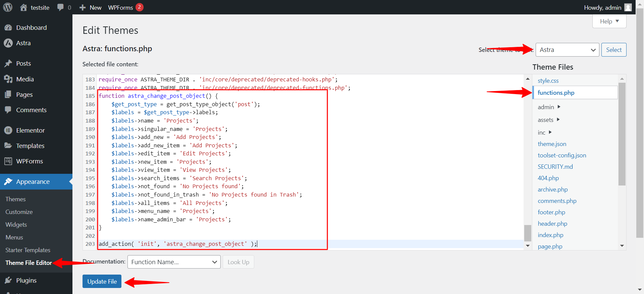Open footer.php file
Image resolution: width=644 pixels, height=294 pixels.
pyautogui.click(x=551, y=212)
